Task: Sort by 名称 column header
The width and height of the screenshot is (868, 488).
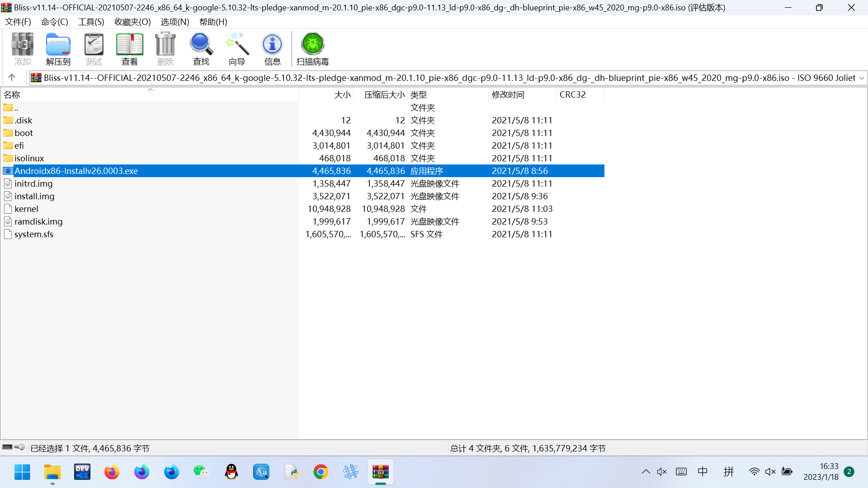Action: click(149, 94)
